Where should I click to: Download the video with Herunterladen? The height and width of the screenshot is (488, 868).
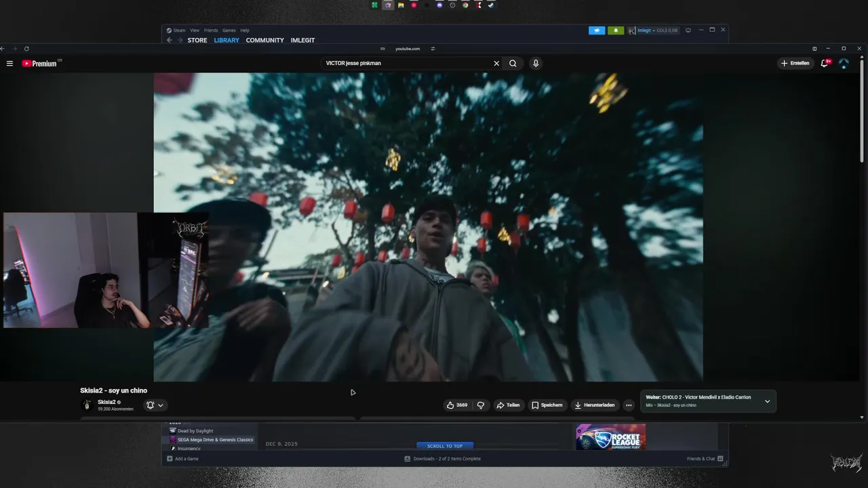tap(595, 405)
